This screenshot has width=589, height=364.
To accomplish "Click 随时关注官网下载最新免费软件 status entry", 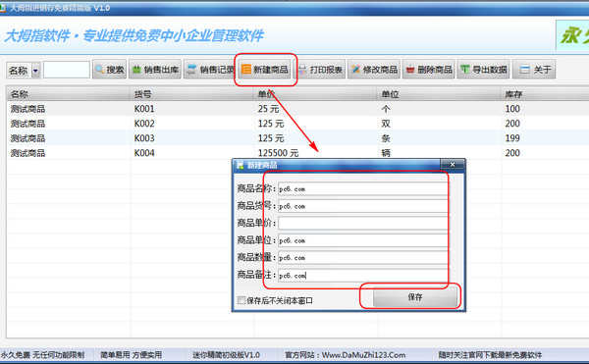I will [490, 355].
